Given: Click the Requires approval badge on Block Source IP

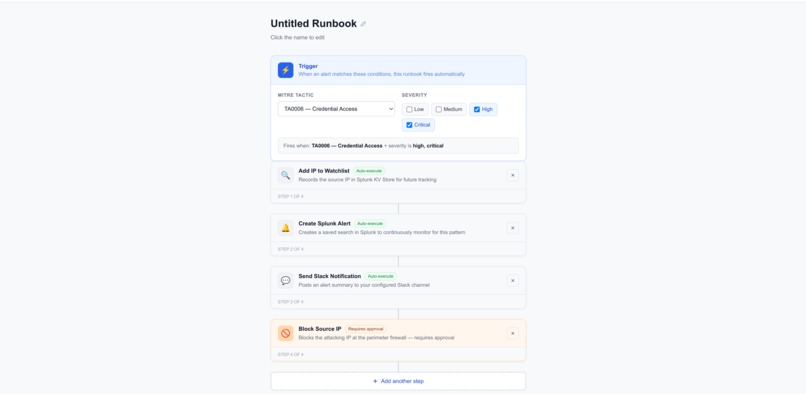Looking at the screenshot, I should tap(365, 329).
